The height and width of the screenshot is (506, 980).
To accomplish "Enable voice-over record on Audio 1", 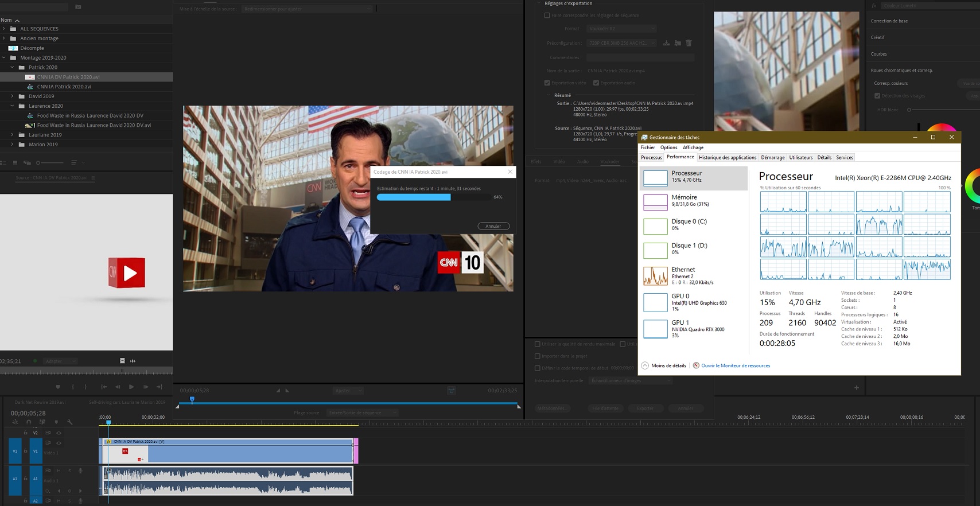I will point(80,470).
